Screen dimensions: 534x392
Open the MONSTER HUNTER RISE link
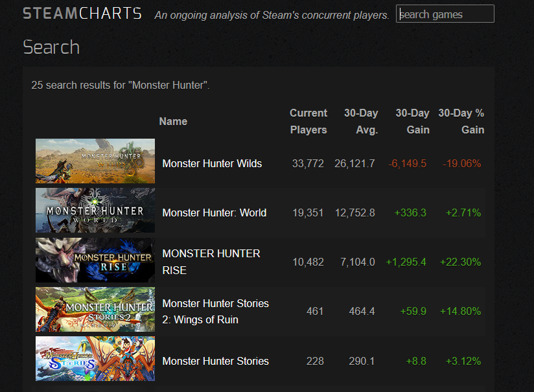pyautogui.click(x=211, y=262)
